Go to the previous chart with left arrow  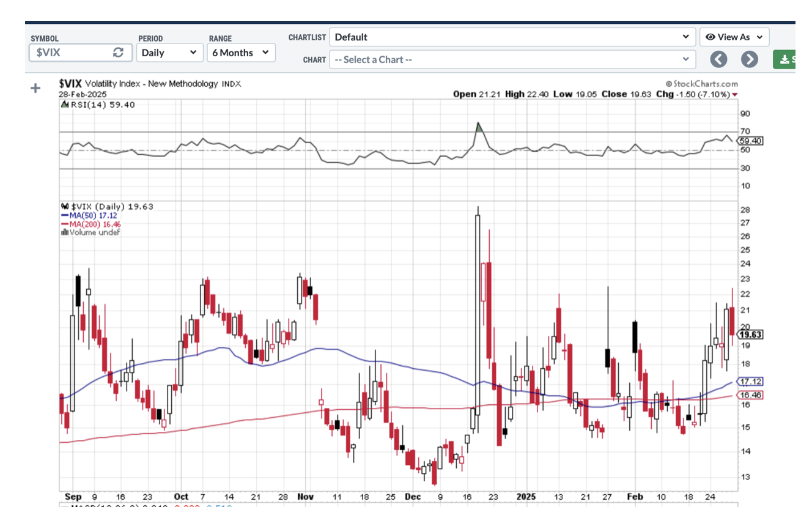(x=718, y=59)
